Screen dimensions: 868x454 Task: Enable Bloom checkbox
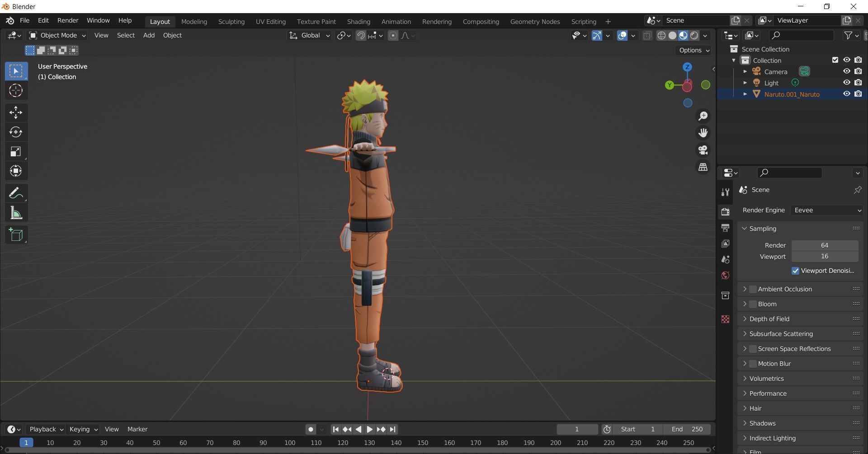[x=753, y=304]
